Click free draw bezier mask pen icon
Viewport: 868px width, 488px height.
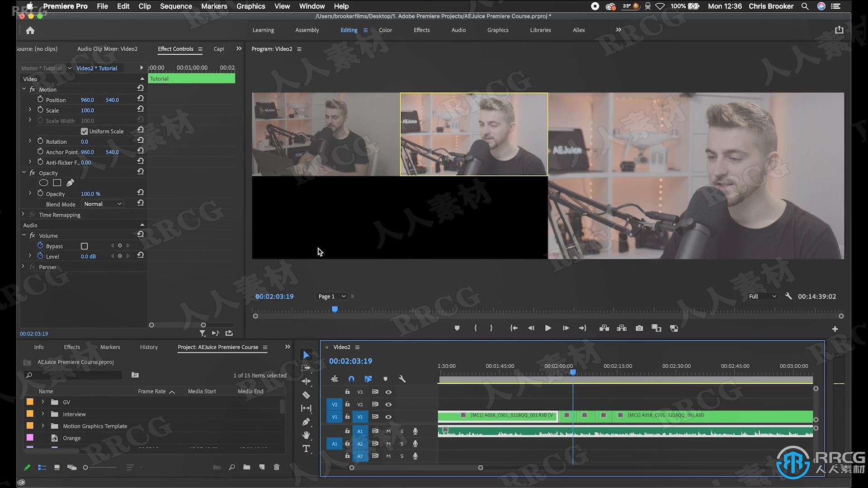[x=70, y=183]
